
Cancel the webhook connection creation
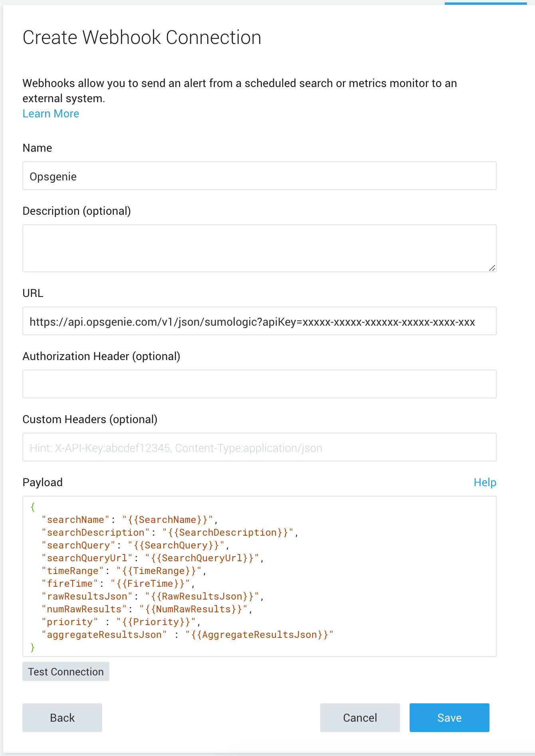pyautogui.click(x=360, y=718)
